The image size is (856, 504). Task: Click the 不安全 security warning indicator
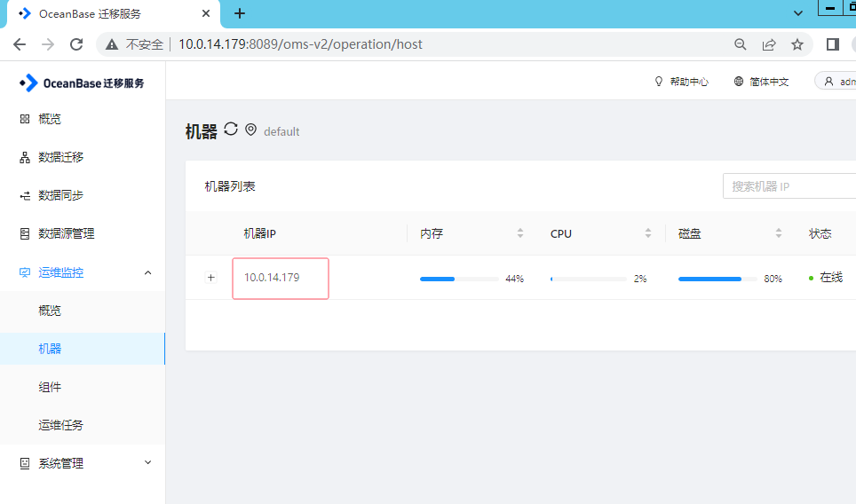(x=134, y=44)
